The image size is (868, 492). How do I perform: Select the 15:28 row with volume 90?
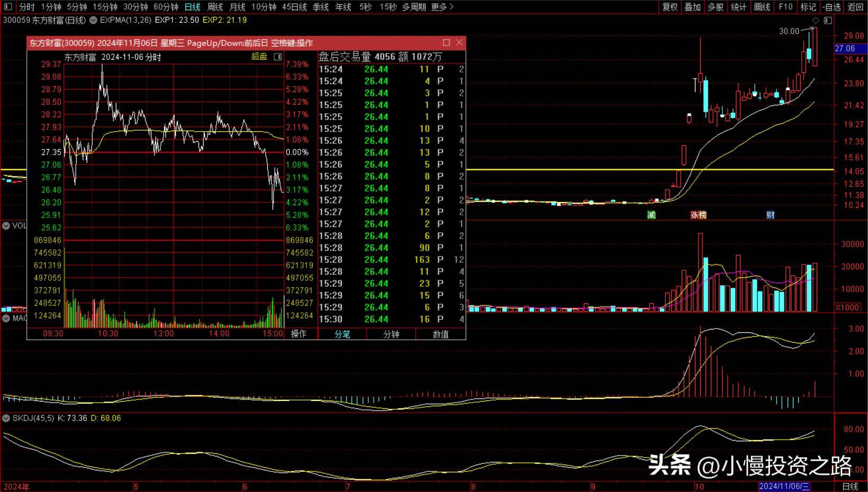[x=392, y=248]
